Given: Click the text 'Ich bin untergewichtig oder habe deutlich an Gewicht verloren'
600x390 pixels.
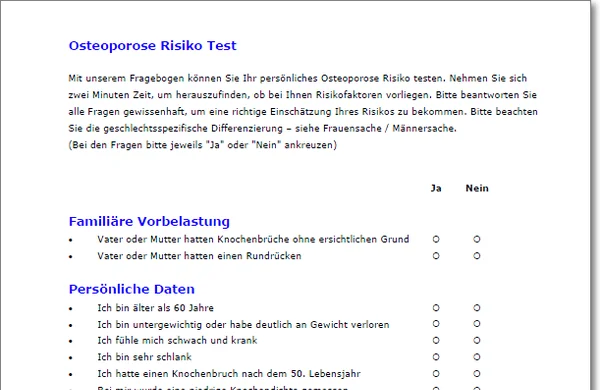Looking at the screenshot, I should (243, 325).
